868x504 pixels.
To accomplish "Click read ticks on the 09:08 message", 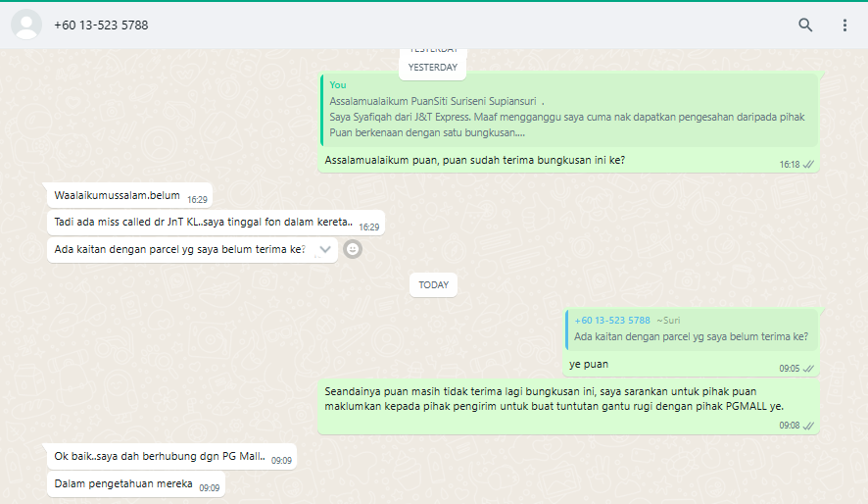I will pos(808,426).
